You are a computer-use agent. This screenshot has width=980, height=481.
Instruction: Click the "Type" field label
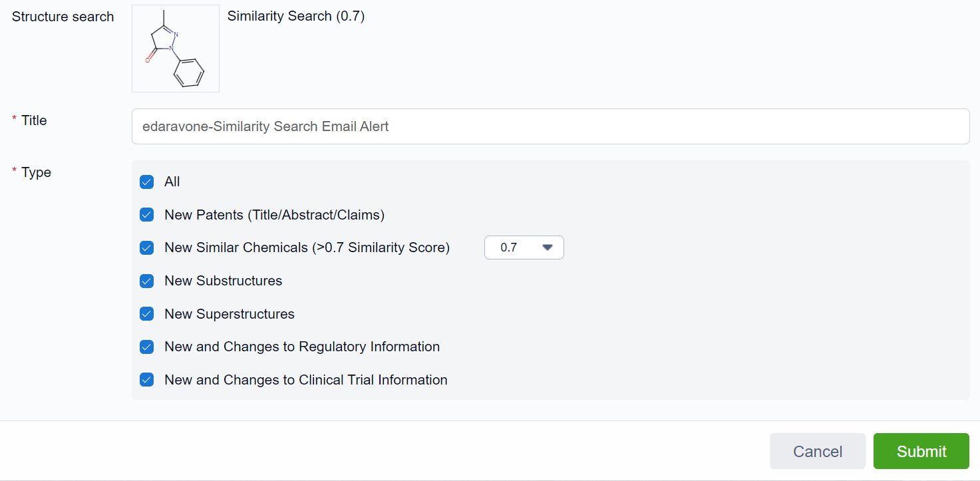tap(36, 172)
